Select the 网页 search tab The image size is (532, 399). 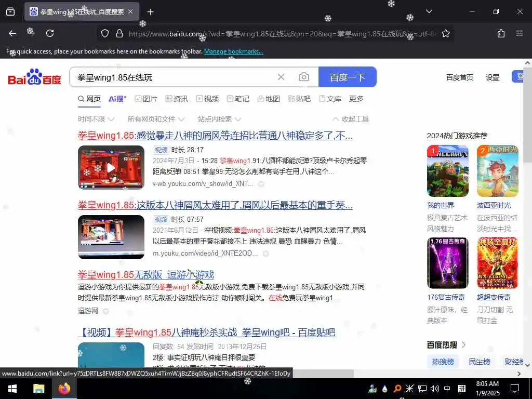coord(89,99)
